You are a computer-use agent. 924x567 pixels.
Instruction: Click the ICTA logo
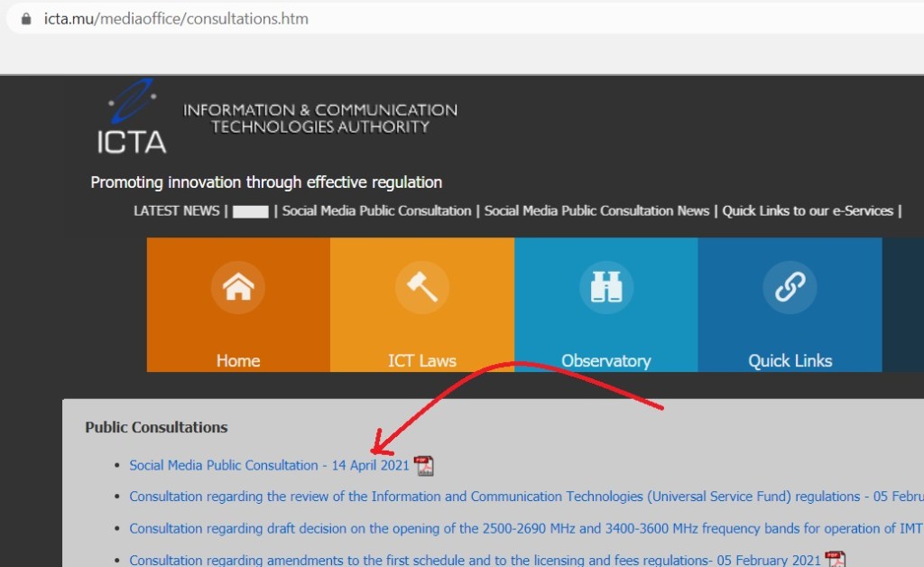pos(132,116)
